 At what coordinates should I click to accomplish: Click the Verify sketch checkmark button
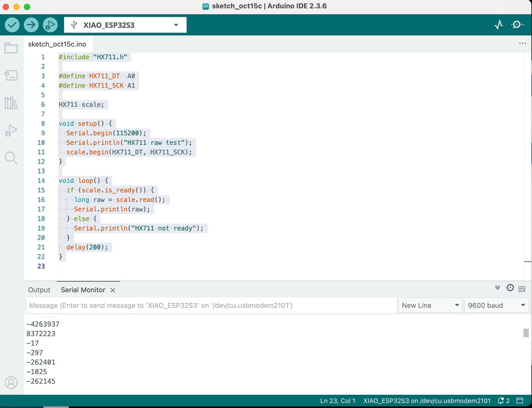click(x=12, y=25)
